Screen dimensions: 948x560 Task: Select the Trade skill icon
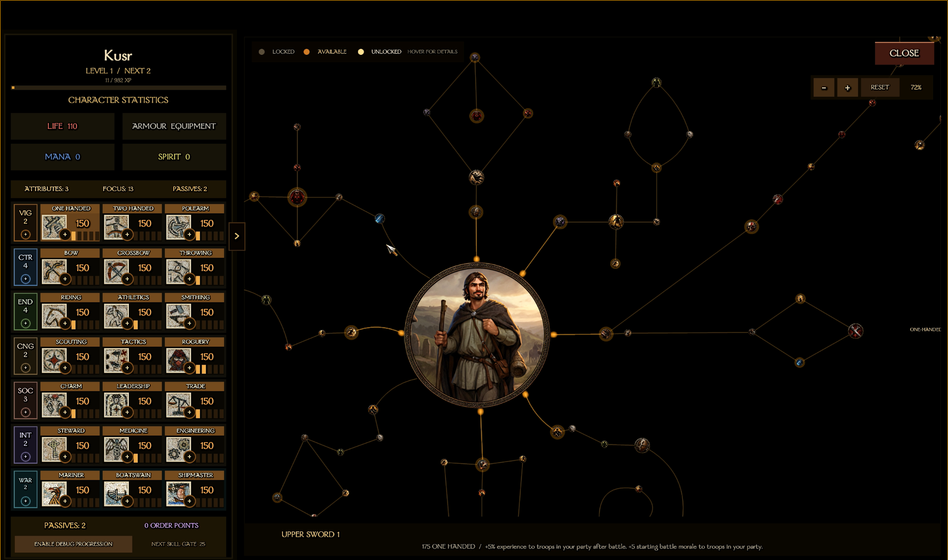178,404
